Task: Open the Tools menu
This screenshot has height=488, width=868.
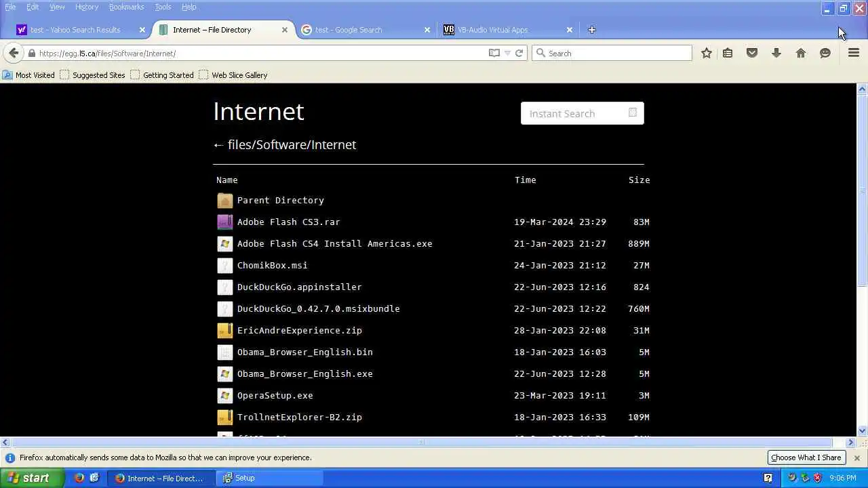Action: (x=163, y=7)
